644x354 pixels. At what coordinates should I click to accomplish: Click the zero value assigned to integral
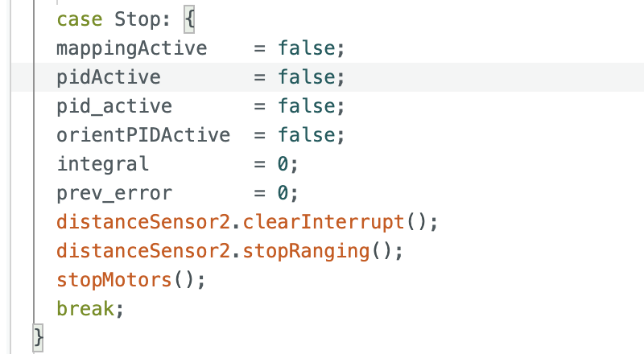point(283,164)
